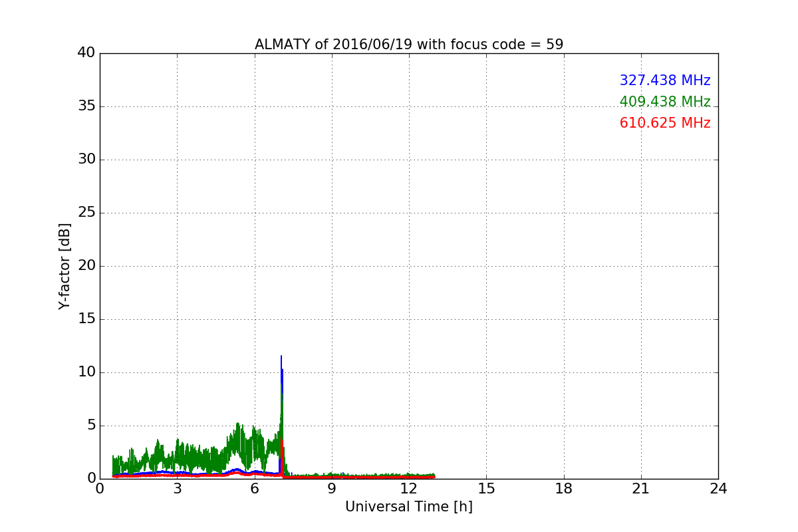Click y-axis tick value 15
Viewport: 798px width, 532px height.
[86, 319]
